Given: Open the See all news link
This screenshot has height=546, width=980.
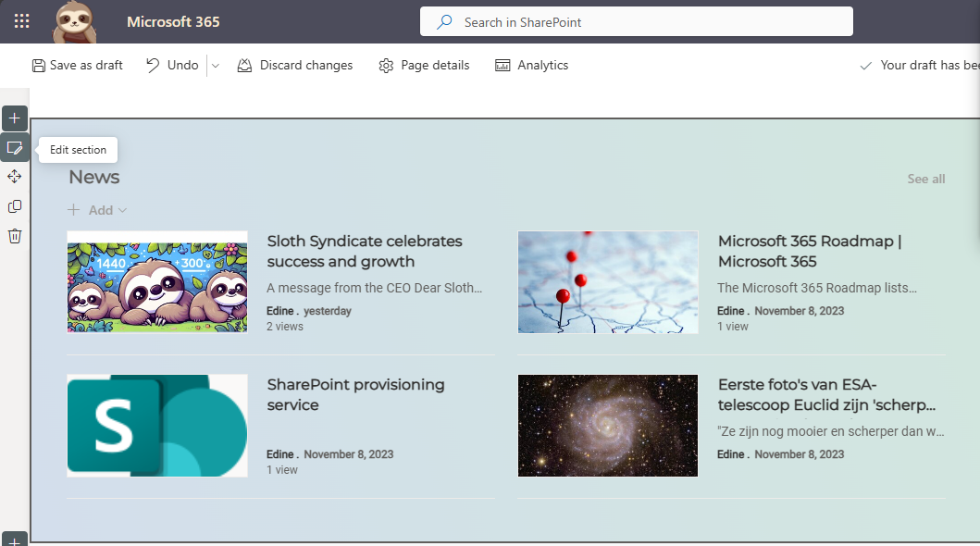Looking at the screenshot, I should (x=925, y=179).
